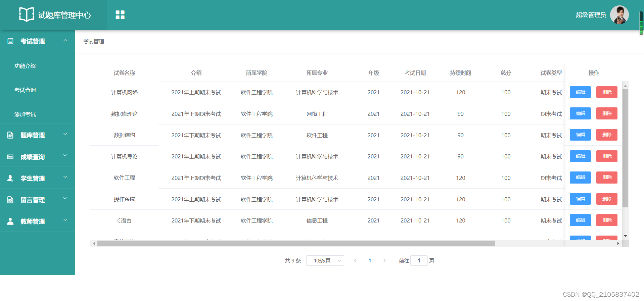Viewport: 644px width, 301px height.
Task: Open the super admin avatar menu
Action: (619, 15)
